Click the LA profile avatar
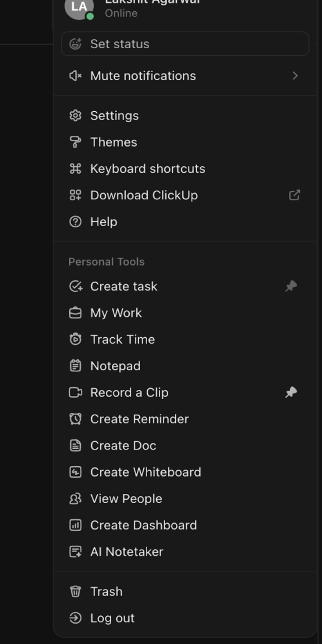 point(79,7)
